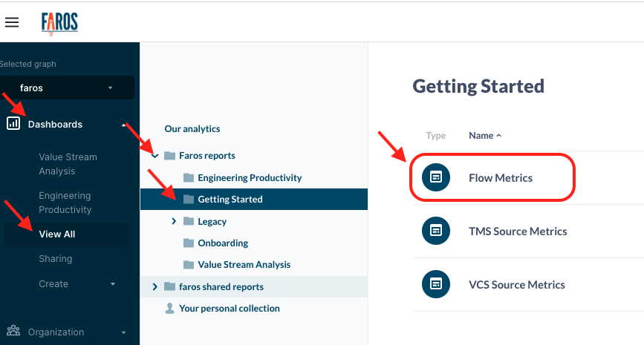Viewport: 644px width, 345px height.
Task: Select Engineering Productivity folder in tree
Action: (250, 177)
